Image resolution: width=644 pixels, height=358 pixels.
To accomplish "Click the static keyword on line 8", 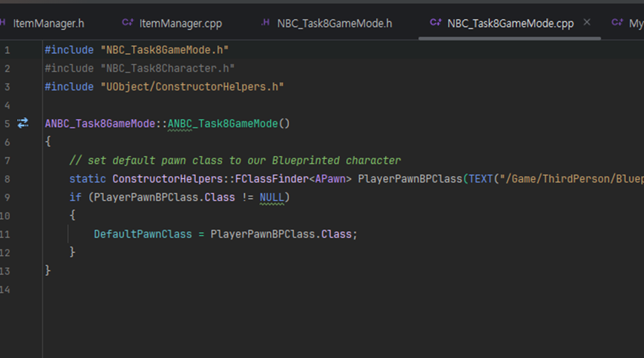I will [x=88, y=179].
